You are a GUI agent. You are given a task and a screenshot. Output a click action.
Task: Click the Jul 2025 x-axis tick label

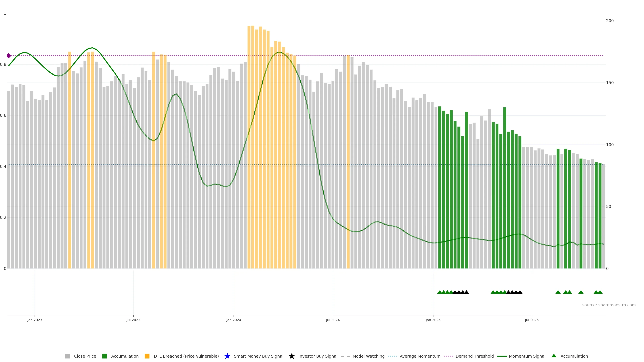pos(531,320)
